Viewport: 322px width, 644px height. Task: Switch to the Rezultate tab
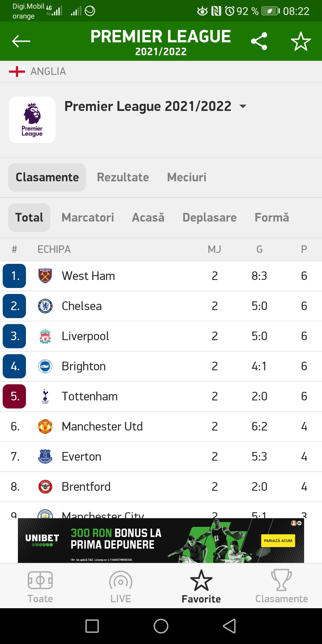coord(123,177)
